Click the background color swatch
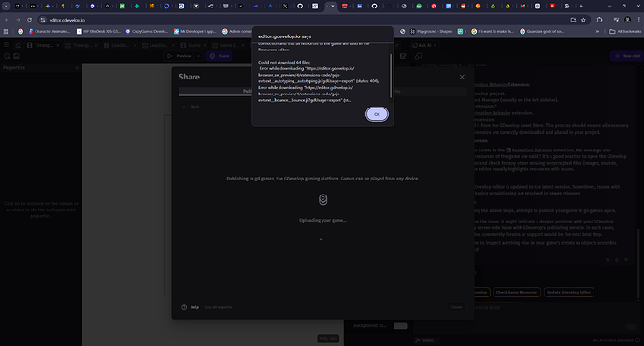Screen dimensions: 644x346 tap(400, 325)
